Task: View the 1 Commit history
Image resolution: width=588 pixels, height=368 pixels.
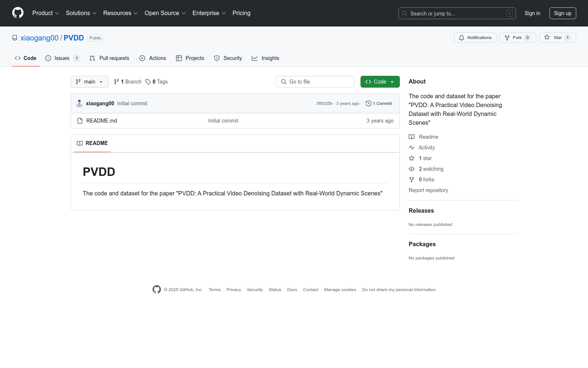Action: 379,103
